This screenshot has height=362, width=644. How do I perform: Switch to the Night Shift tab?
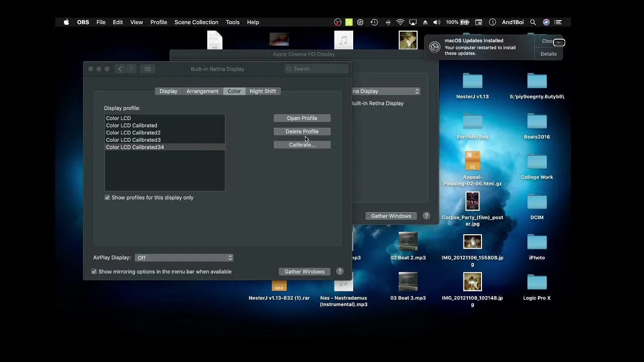[x=263, y=91]
